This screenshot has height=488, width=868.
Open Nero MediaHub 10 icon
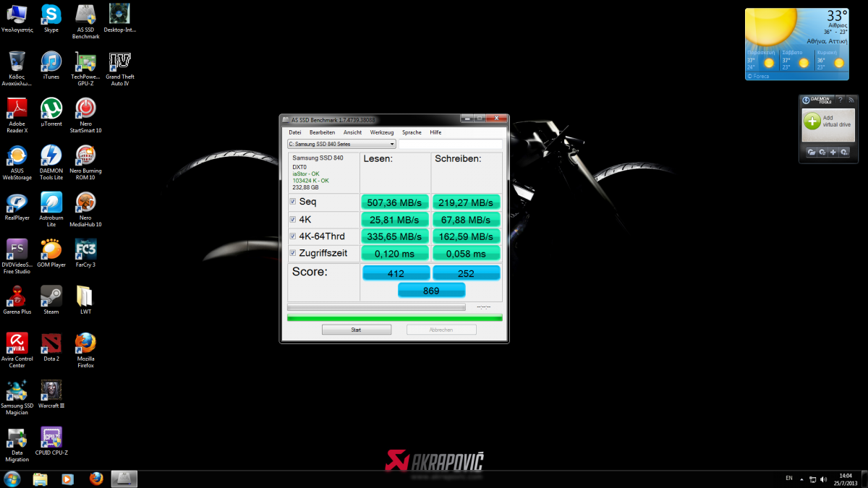tap(85, 209)
